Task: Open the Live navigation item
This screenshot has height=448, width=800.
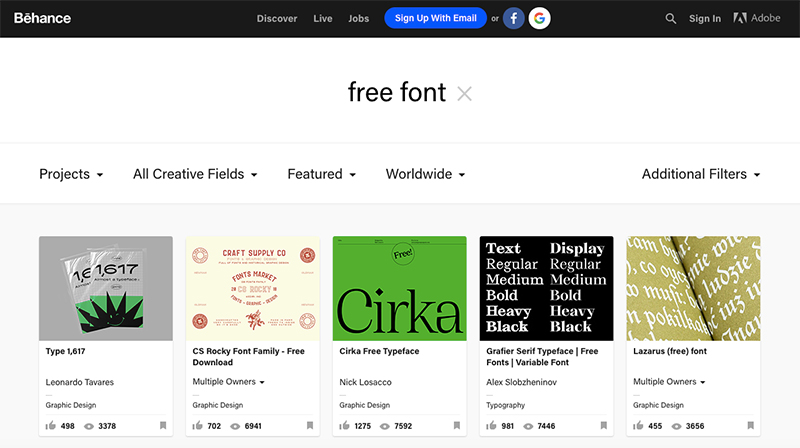Action: [322, 18]
